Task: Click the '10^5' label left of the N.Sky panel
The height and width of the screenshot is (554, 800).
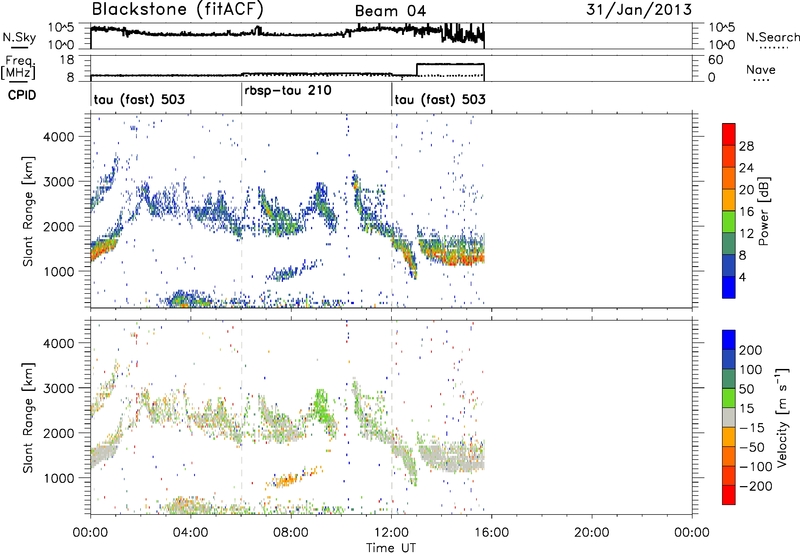Action: (61, 28)
